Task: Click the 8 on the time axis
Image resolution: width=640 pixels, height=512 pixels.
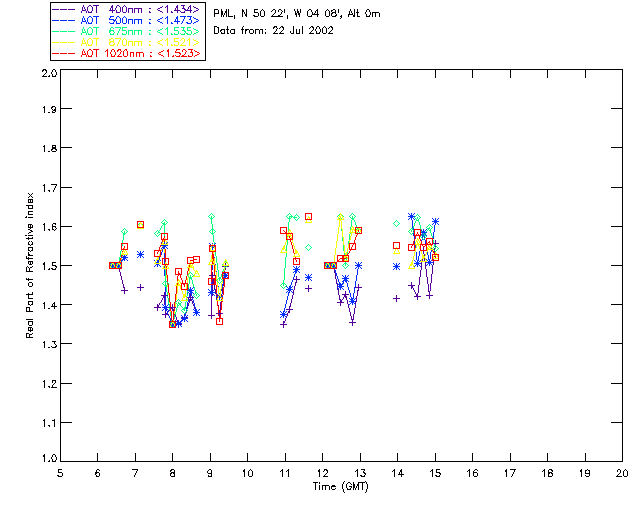Action: pyautogui.click(x=173, y=473)
